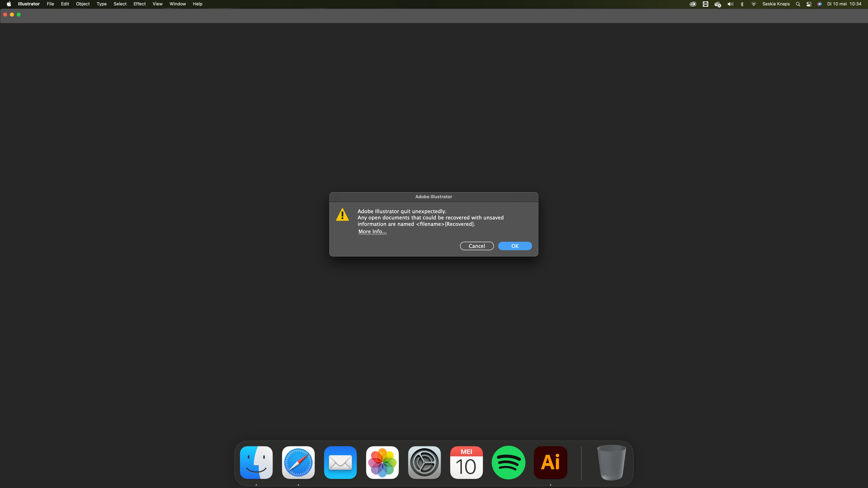Open Calendar from the Dock
868x488 pixels.
466,462
